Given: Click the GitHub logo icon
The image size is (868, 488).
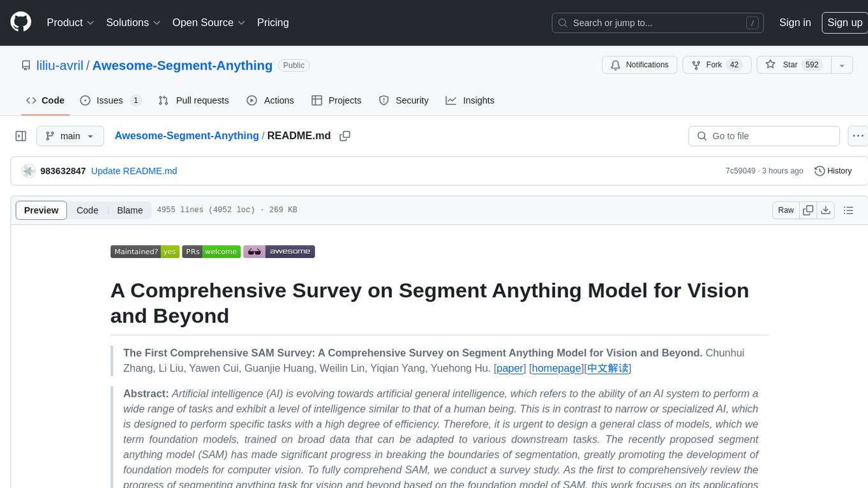Looking at the screenshot, I should [20, 22].
